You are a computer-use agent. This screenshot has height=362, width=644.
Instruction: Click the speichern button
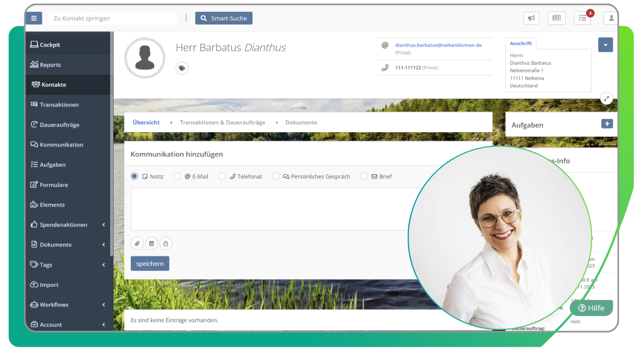[150, 263]
